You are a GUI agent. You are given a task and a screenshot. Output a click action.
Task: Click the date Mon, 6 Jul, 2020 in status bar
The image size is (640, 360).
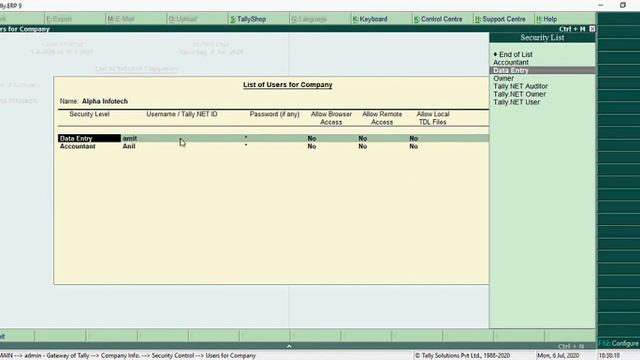(558, 356)
